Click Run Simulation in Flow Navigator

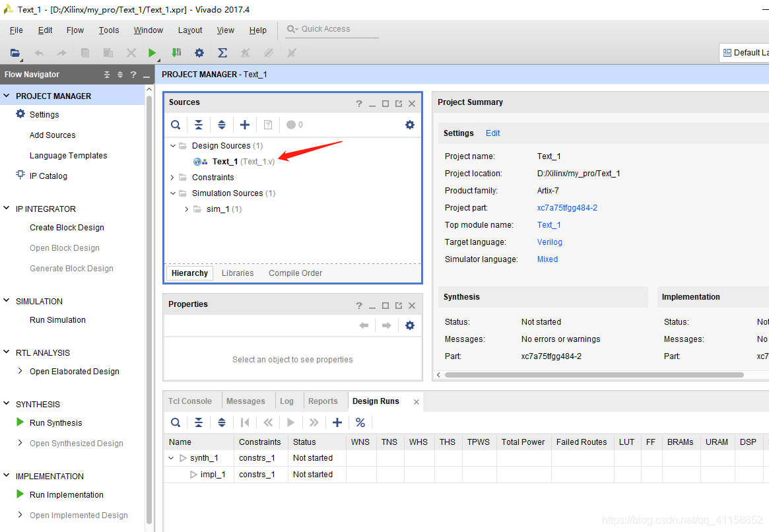[x=57, y=319]
